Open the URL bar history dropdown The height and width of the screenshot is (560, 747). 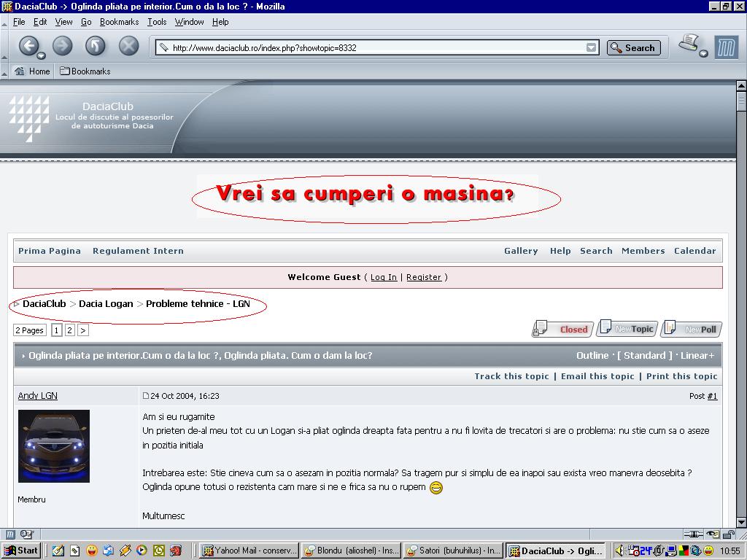coord(591,48)
